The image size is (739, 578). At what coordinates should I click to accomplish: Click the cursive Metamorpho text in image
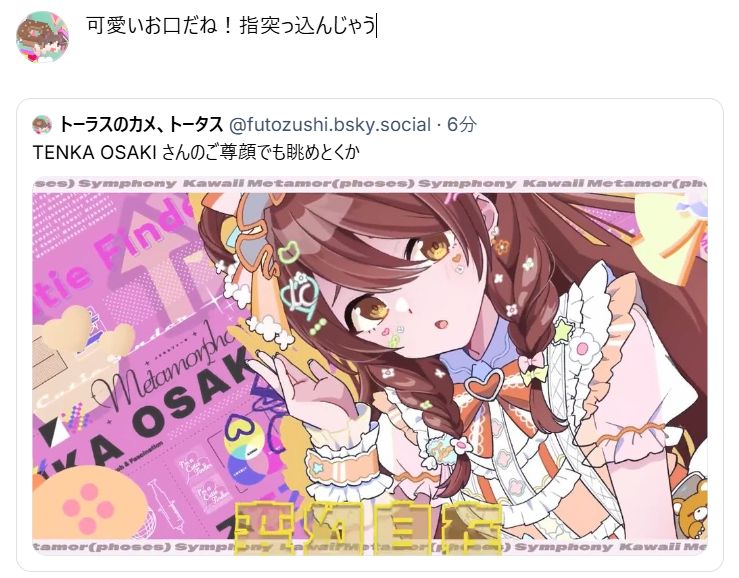[x=164, y=369]
